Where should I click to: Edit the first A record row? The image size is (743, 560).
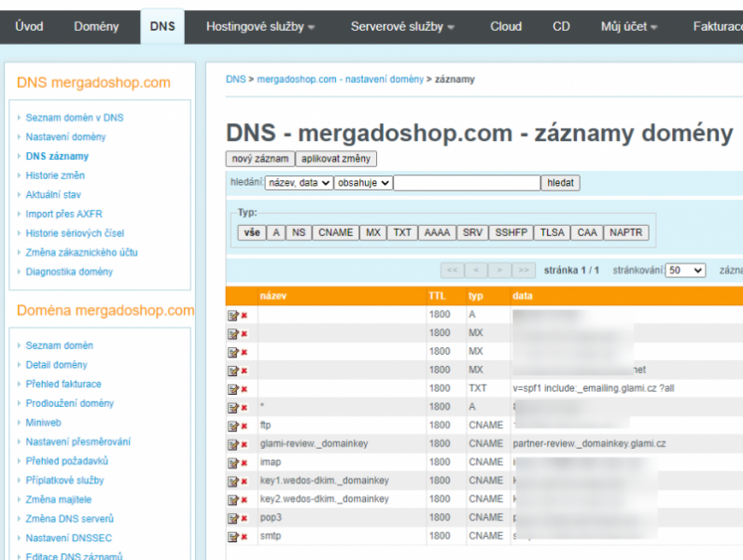coord(233,315)
